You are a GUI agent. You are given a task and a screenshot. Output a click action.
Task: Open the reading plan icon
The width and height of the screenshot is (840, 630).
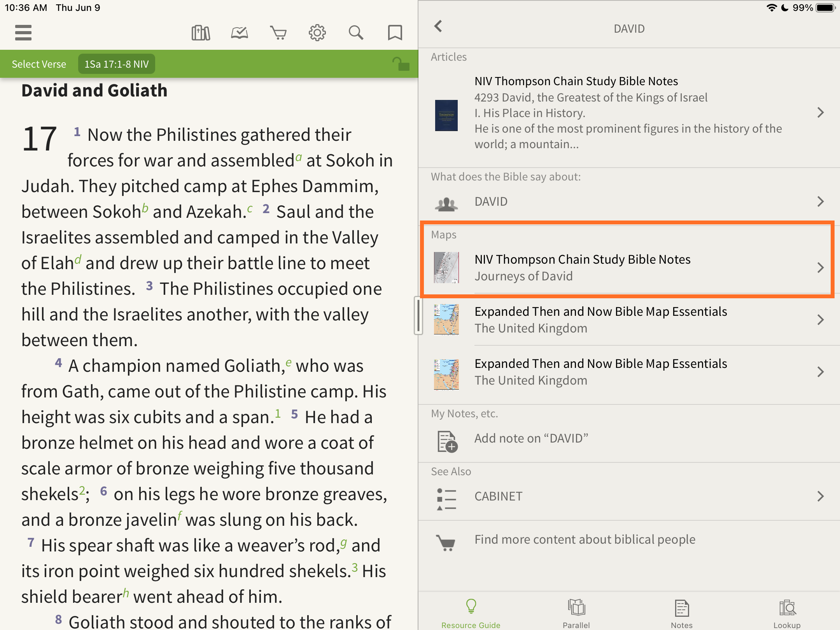point(240,33)
